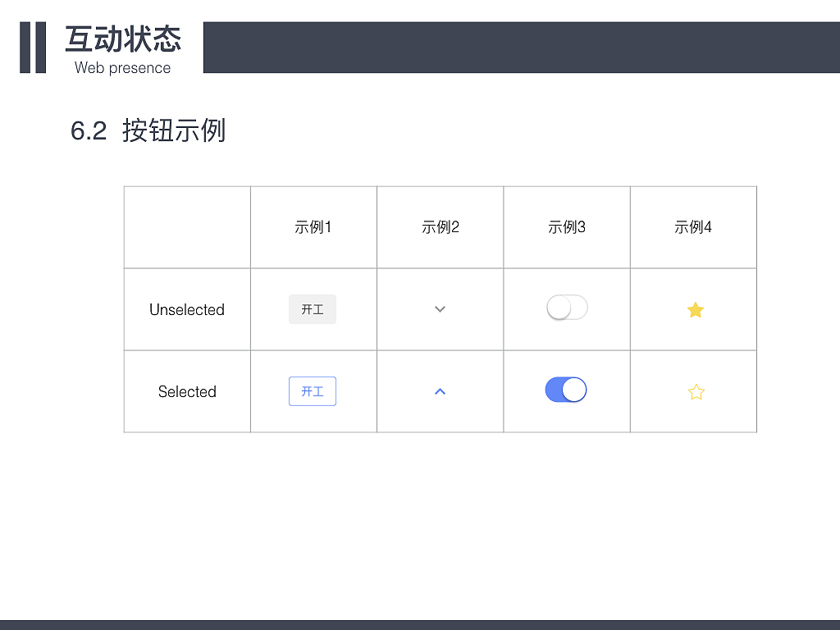
Task: Collapse the expanded chevron in Selected row
Action: pos(440,391)
